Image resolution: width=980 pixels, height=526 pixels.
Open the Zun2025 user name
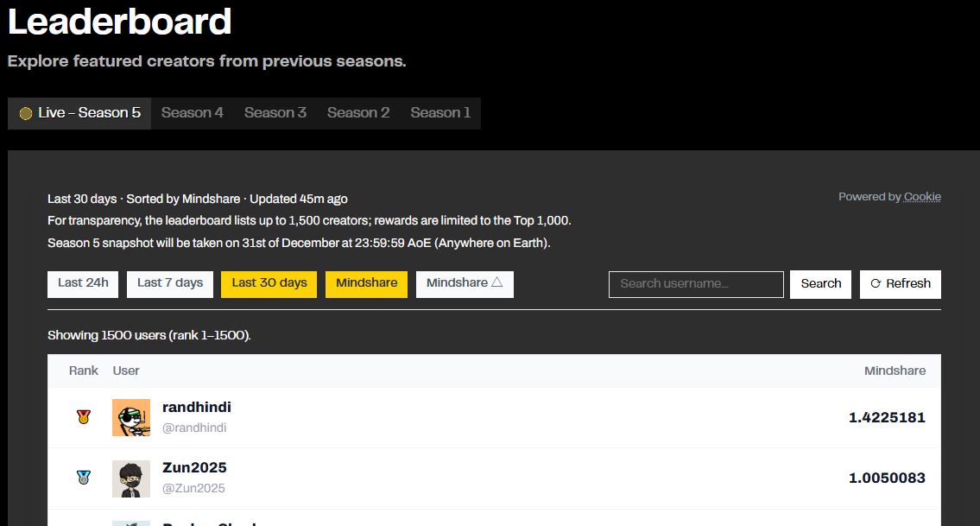[194, 468]
